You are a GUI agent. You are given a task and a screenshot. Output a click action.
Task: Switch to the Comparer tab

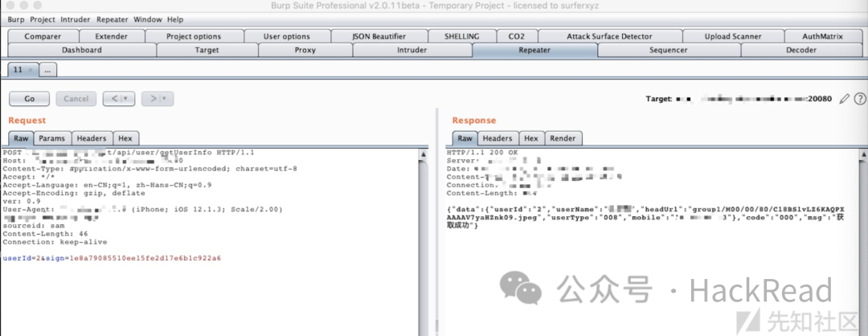(43, 36)
